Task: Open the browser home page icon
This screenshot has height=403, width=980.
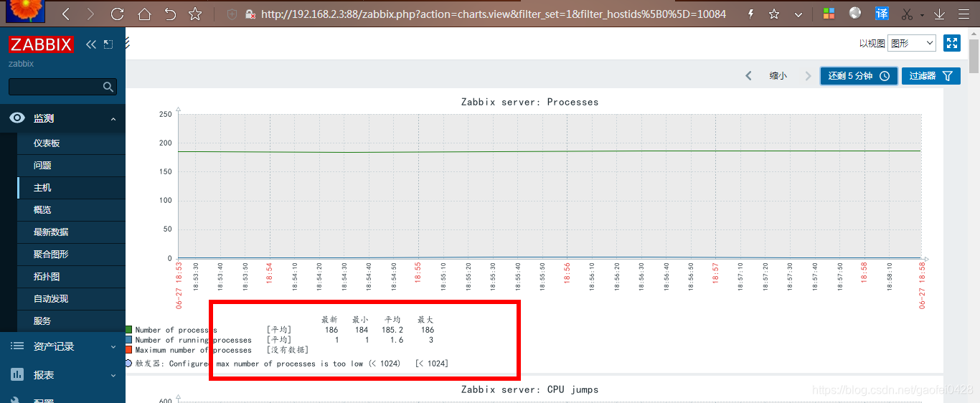Action: click(x=144, y=14)
